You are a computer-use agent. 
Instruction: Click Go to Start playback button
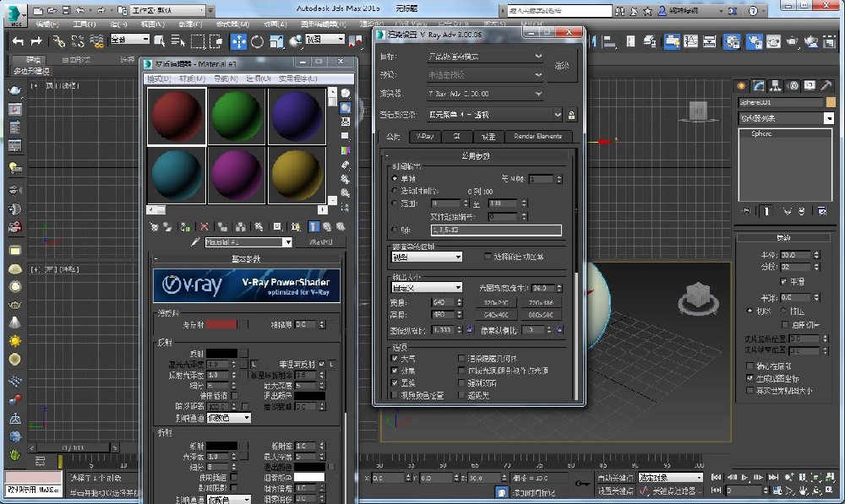point(717,477)
